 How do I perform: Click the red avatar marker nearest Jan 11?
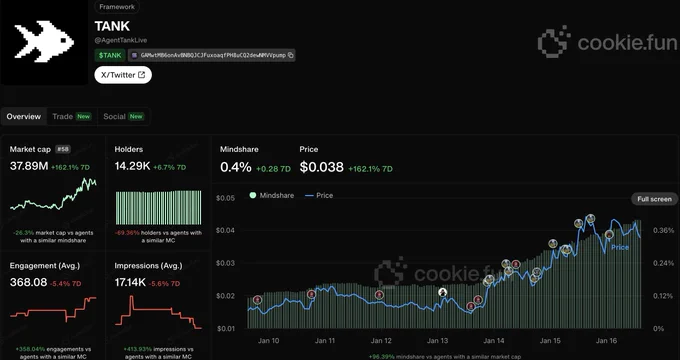(311, 295)
